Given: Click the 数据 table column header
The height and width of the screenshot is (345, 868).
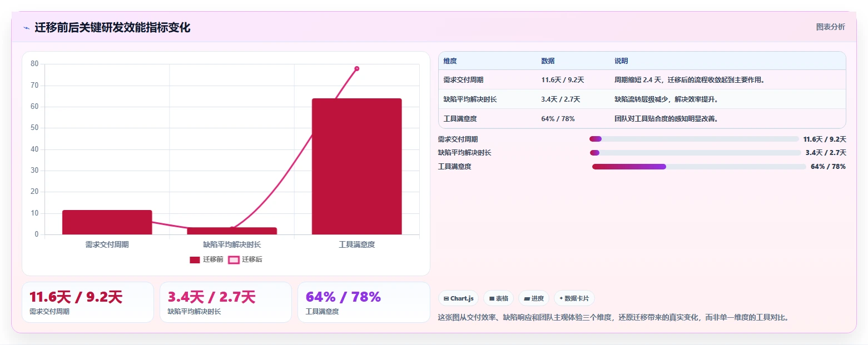Looking at the screenshot, I should pyautogui.click(x=548, y=61).
